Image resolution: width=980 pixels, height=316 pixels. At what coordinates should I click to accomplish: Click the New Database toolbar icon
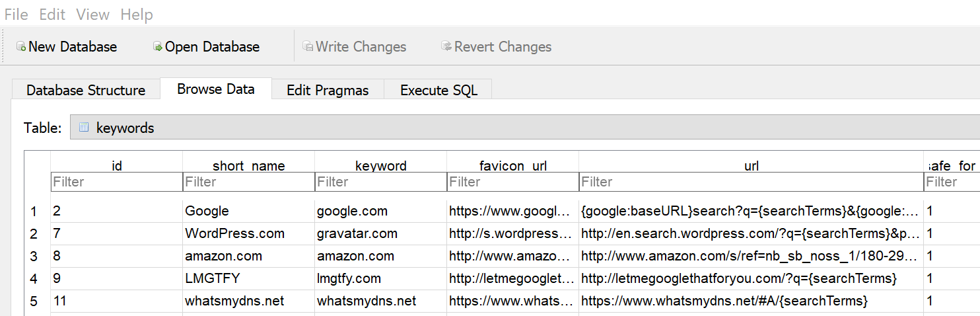[x=21, y=47]
